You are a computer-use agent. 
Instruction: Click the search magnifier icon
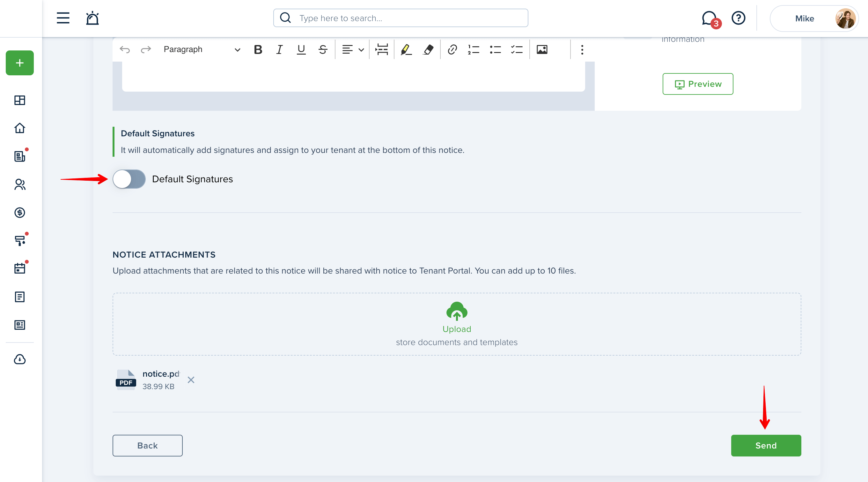tap(285, 18)
